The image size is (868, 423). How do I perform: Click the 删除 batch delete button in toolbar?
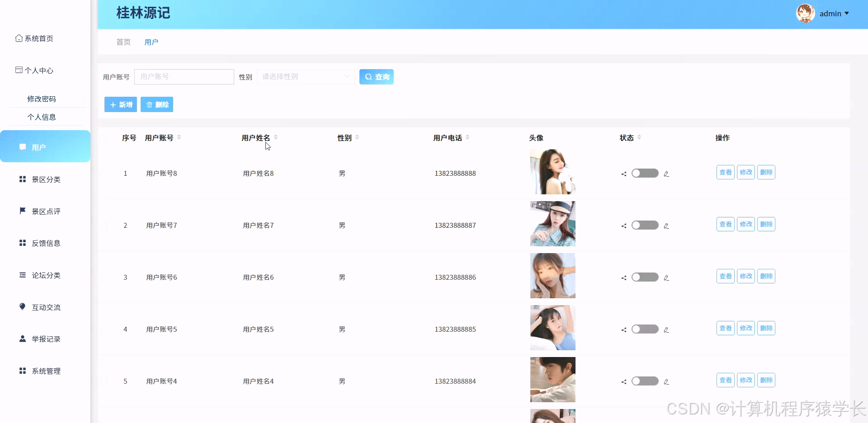(x=157, y=104)
